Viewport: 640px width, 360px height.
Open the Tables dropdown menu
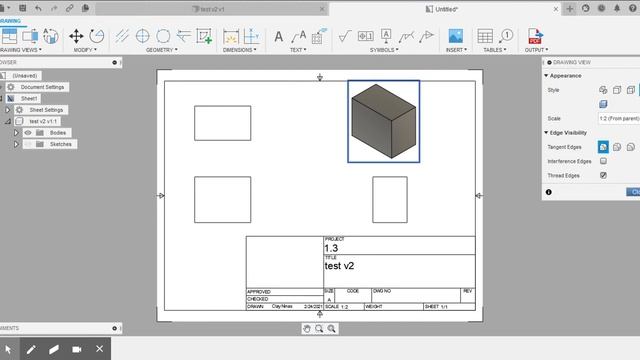[x=495, y=50]
